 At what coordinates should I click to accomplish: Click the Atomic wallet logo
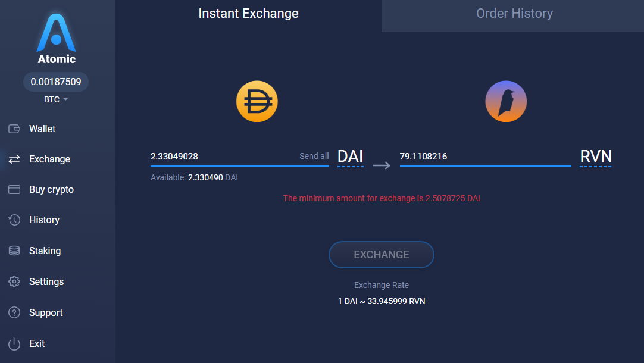click(x=57, y=39)
